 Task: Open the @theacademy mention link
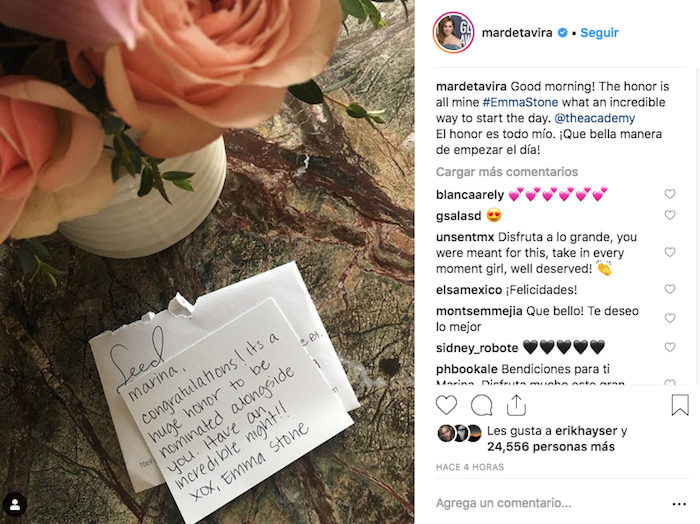click(x=594, y=118)
